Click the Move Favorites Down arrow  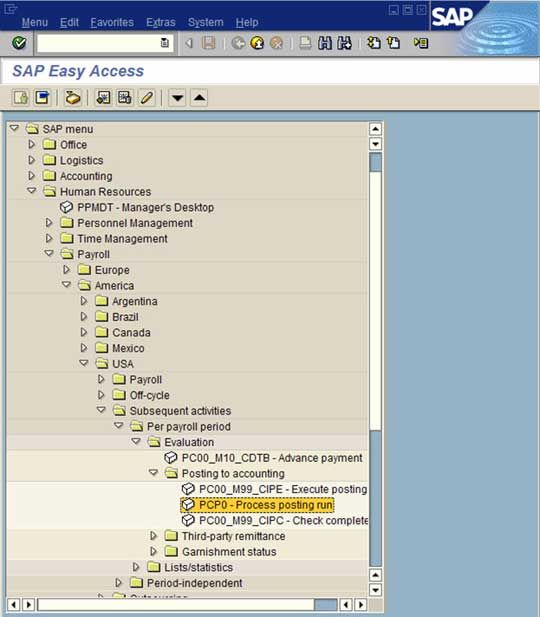178,98
